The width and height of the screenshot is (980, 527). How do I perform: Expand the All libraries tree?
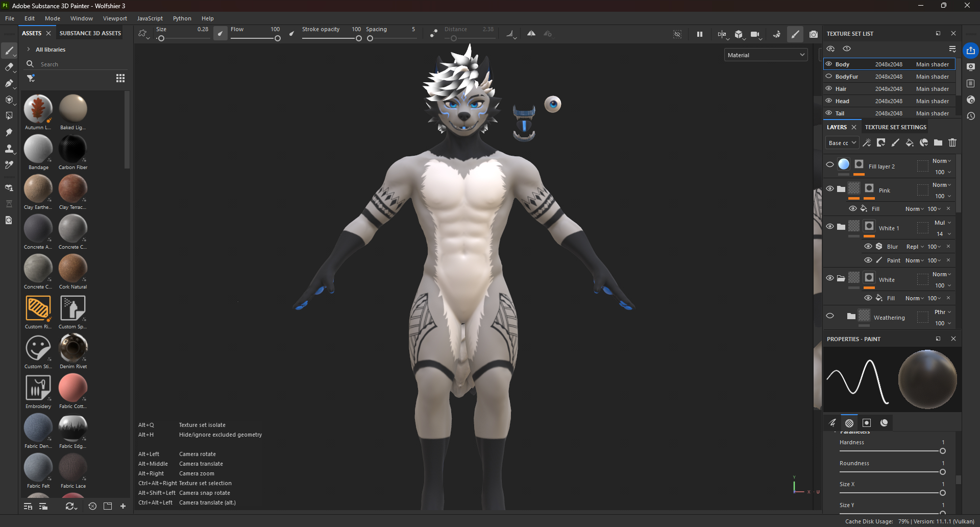tap(29, 50)
